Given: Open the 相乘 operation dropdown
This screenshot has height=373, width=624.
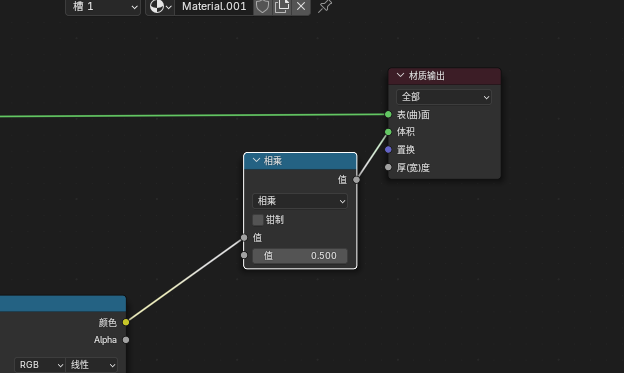Looking at the screenshot, I should [300, 201].
